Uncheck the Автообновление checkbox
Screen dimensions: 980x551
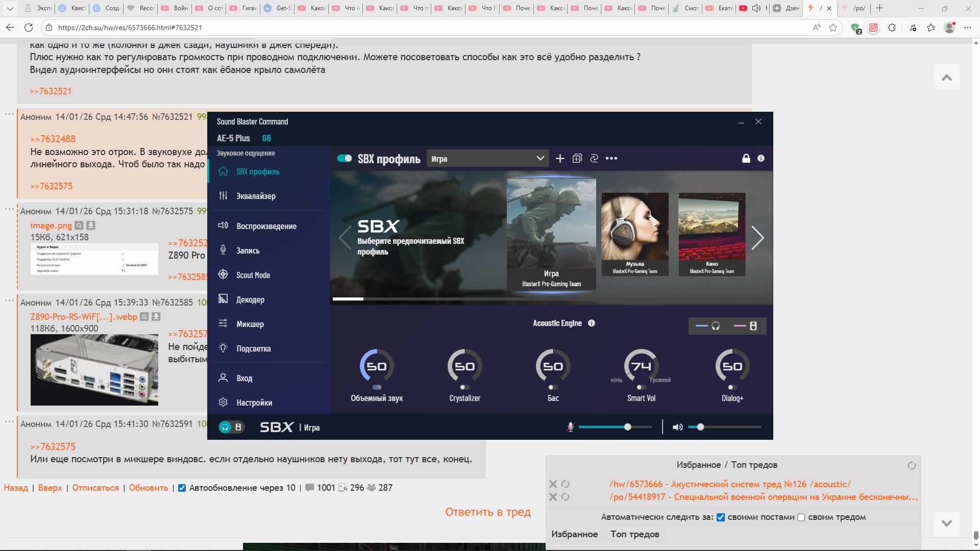pyautogui.click(x=182, y=488)
